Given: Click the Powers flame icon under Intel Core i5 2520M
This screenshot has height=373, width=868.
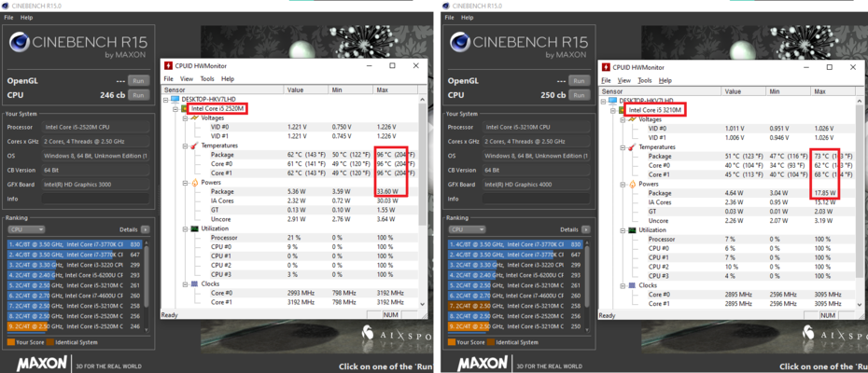Looking at the screenshot, I should point(194,182).
